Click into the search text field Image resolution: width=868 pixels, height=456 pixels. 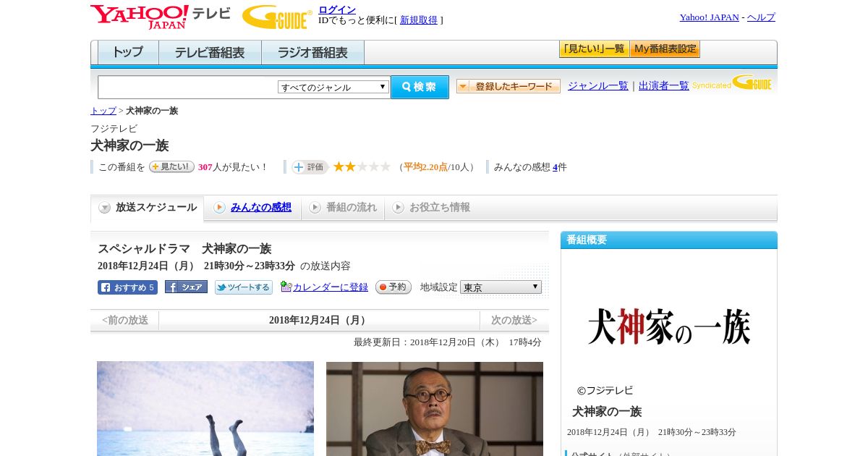[188, 87]
